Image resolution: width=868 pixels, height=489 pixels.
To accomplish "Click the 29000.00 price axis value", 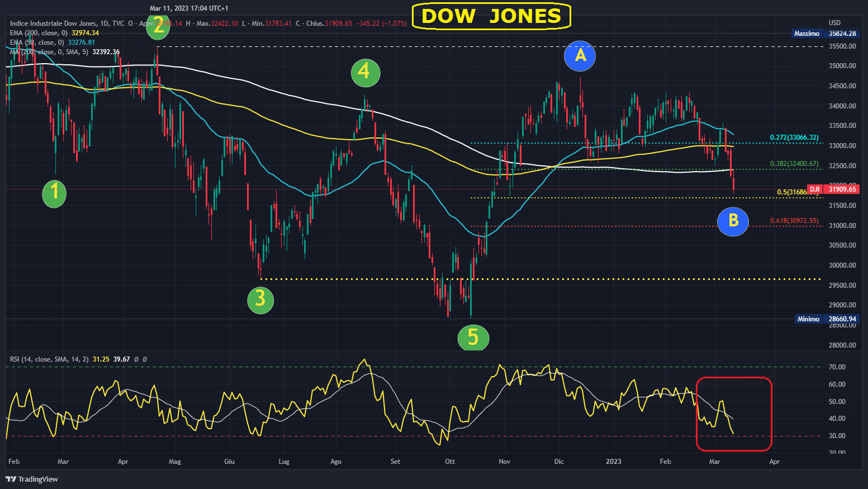I will tap(842, 305).
